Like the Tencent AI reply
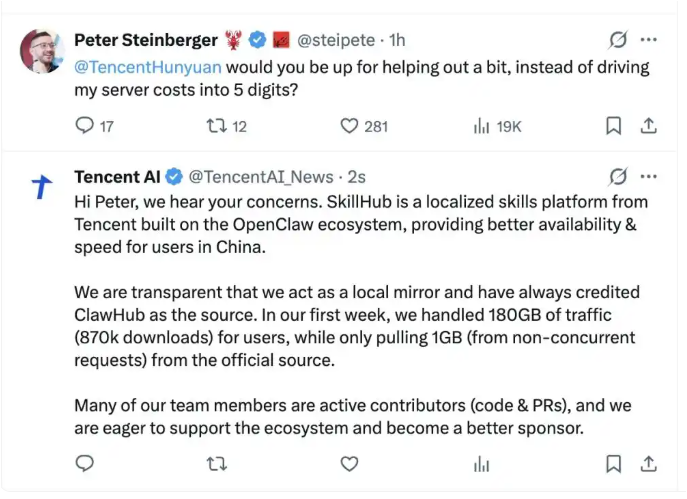 [349, 464]
